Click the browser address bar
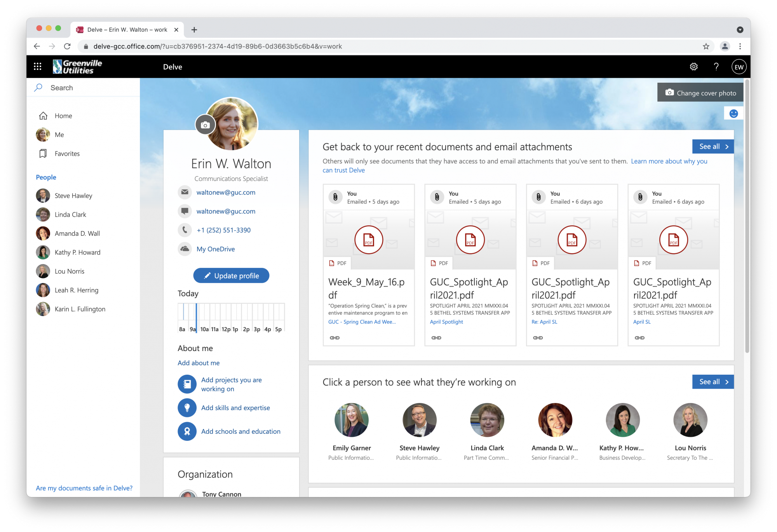Viewport: 777px width, 532px height. (x=388, y=47)
